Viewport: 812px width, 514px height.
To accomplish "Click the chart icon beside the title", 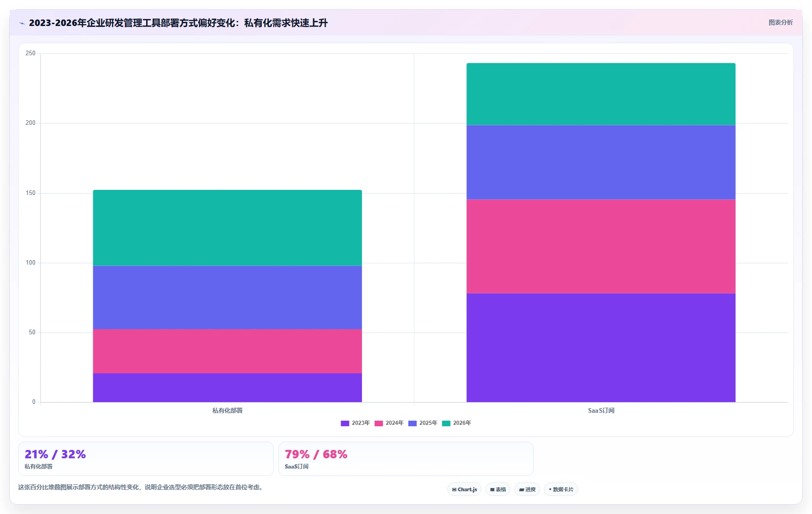I will 22,23.
